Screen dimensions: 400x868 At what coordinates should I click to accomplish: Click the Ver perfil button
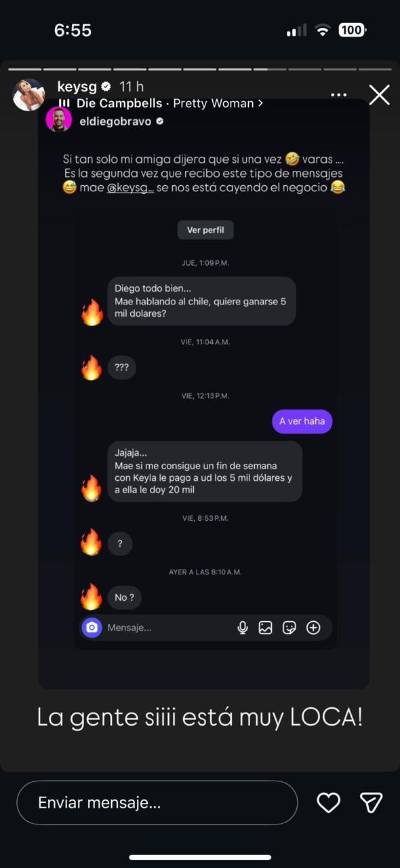click(x=205, y=230)
